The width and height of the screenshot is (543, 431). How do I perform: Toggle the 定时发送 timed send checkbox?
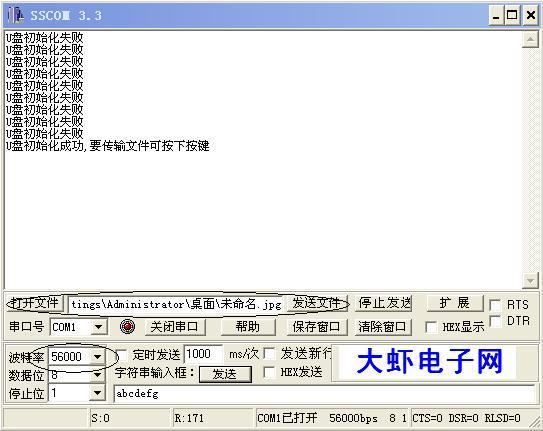pos(122,355)
